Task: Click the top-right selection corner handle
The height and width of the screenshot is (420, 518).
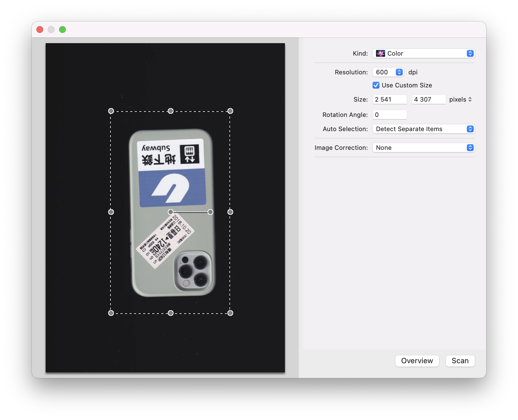Action: [230, 111]
